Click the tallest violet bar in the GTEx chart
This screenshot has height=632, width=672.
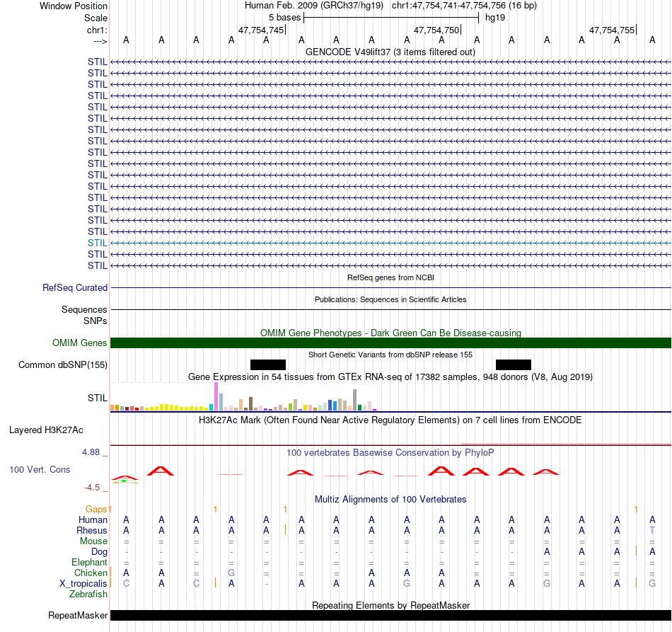[x=216, y=396]
